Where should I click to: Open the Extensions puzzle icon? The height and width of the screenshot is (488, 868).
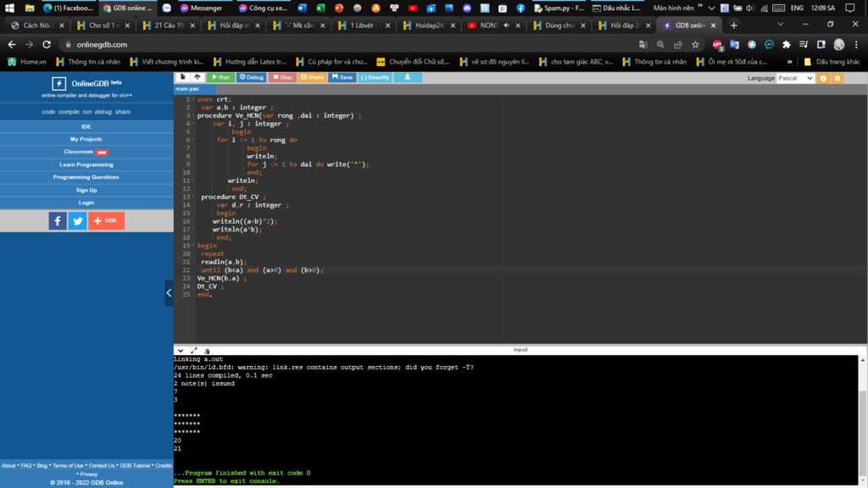tap(786, 44)
